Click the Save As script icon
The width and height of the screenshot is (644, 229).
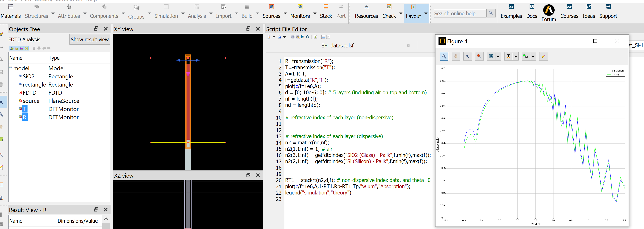tap(298, 37)
